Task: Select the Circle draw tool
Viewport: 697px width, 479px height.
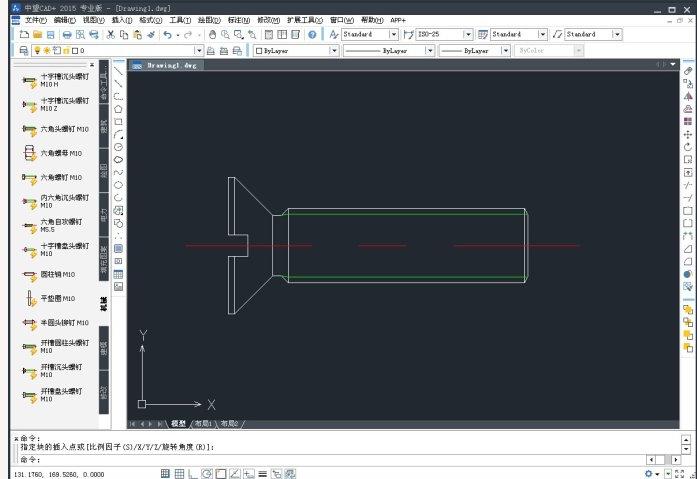Action: coord(118,147)
